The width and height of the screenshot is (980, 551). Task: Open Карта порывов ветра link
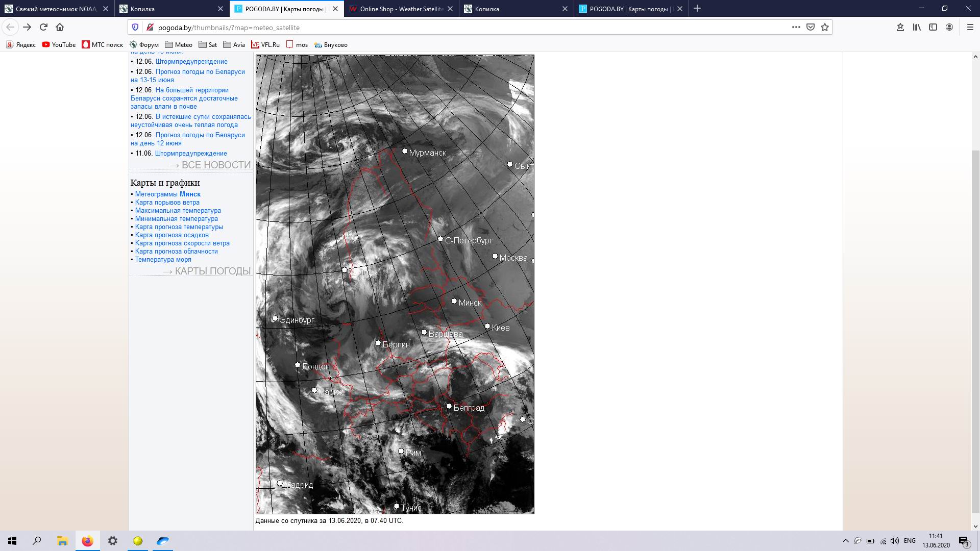[167, 203]
